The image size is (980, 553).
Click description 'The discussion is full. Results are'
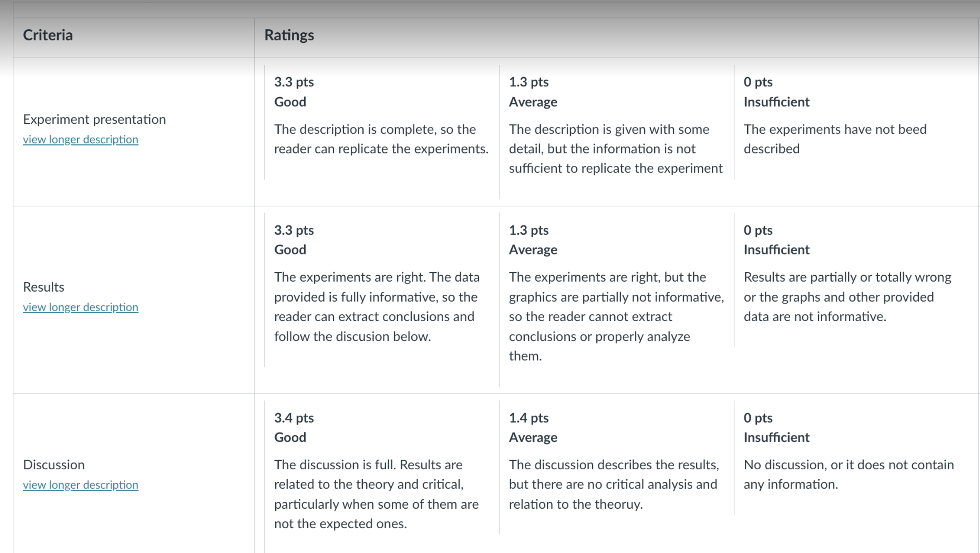tap(368, 465)
